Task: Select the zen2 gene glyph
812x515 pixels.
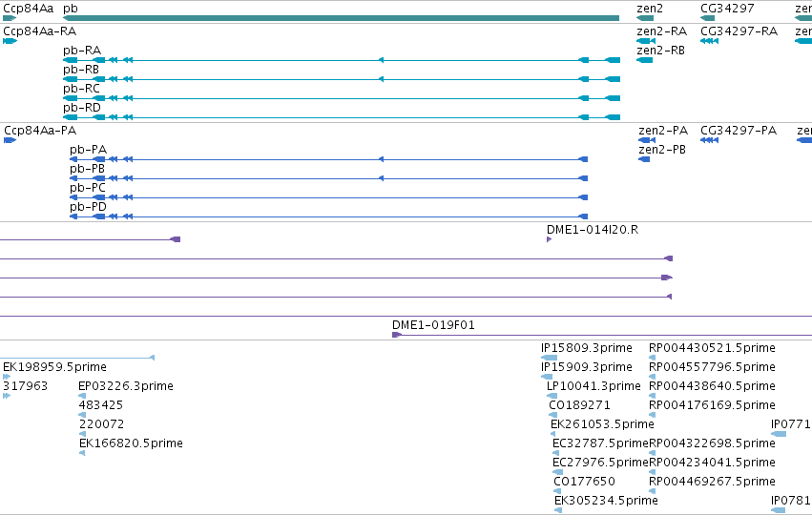Action: click(645, 18)
